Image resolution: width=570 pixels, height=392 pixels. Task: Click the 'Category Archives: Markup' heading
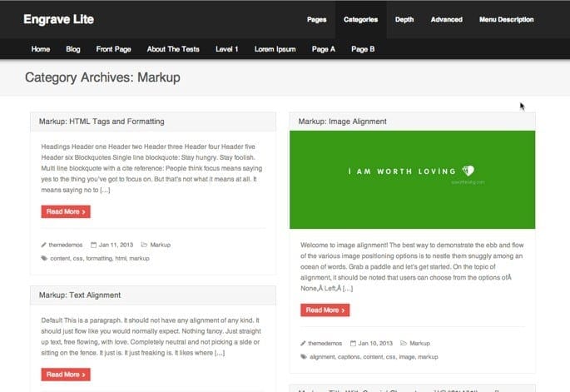coord(102,77)
